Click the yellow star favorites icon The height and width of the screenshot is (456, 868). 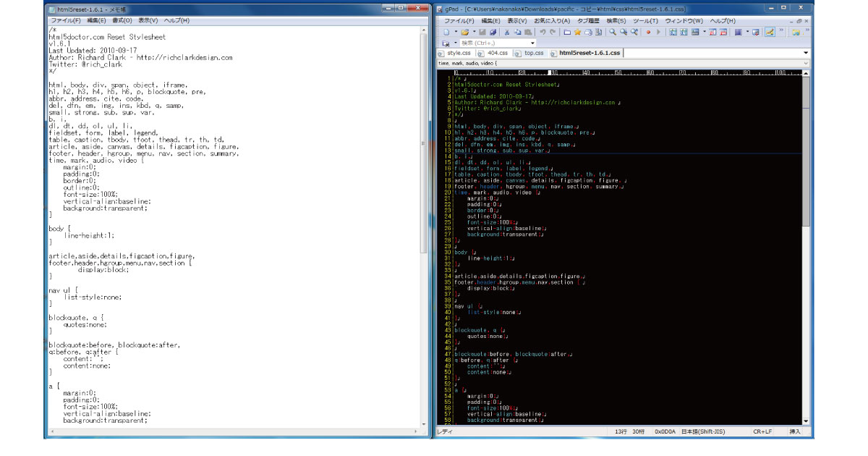[x=578, y=32]
